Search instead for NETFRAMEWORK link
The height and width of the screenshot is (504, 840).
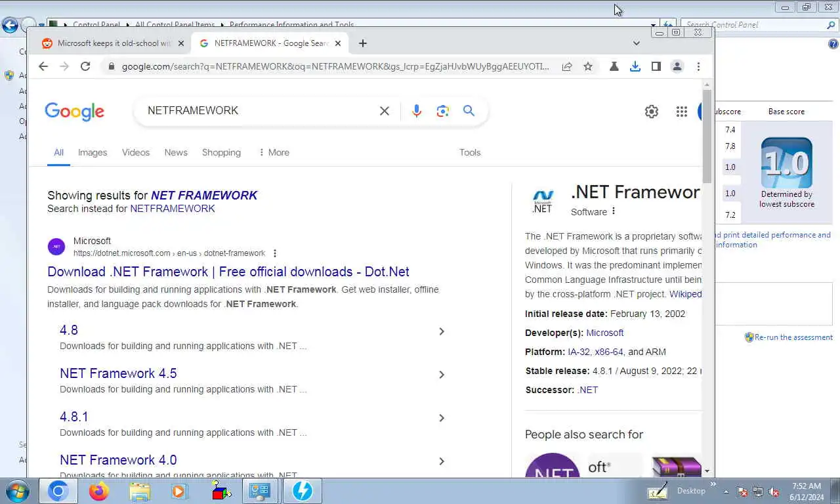point(173,209)
